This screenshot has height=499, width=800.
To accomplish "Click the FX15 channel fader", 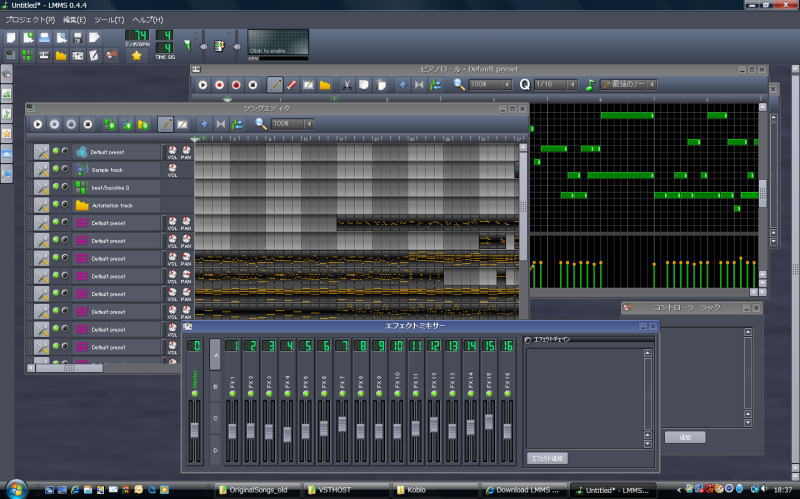I will tap(489, 421).
